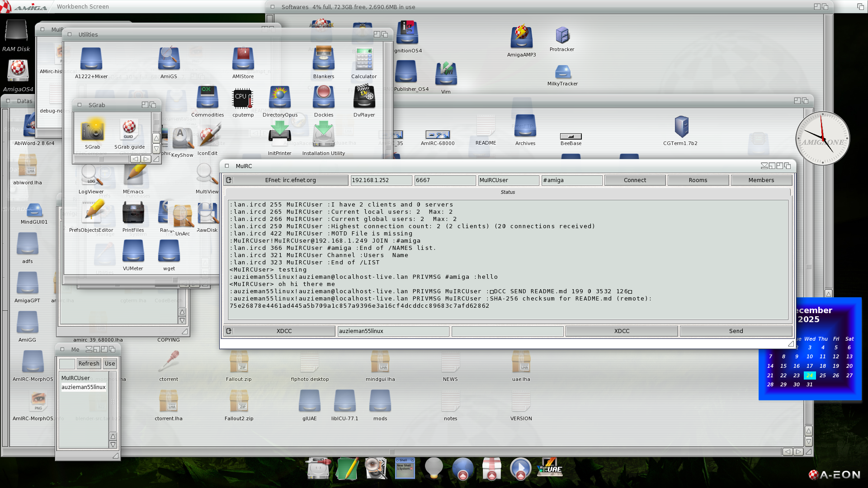
Task: Open the NEWS document icon
Action: click(450, 362)
